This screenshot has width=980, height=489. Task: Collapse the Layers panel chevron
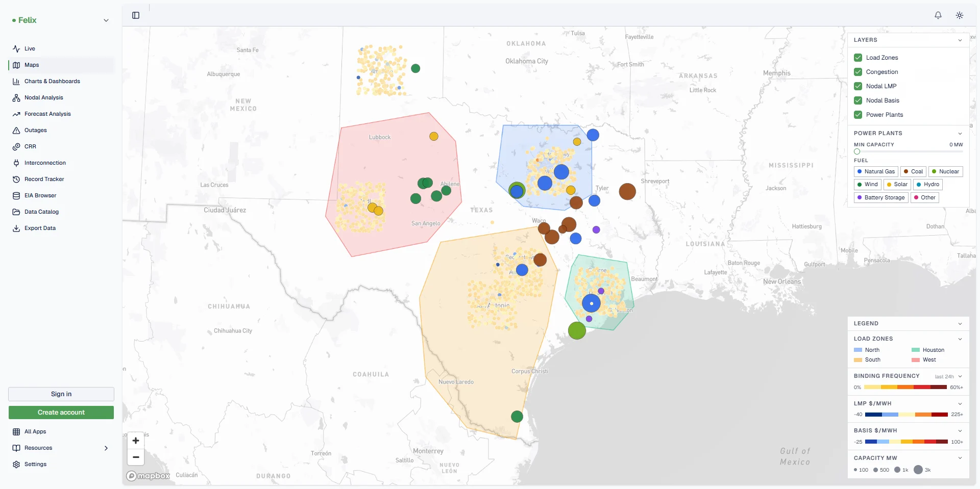(960, 40)
